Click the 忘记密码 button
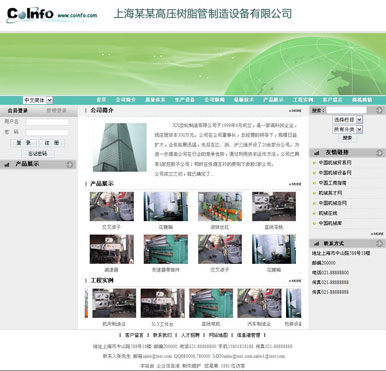This screenshot has height=371, width=386. tap(37, 154)
